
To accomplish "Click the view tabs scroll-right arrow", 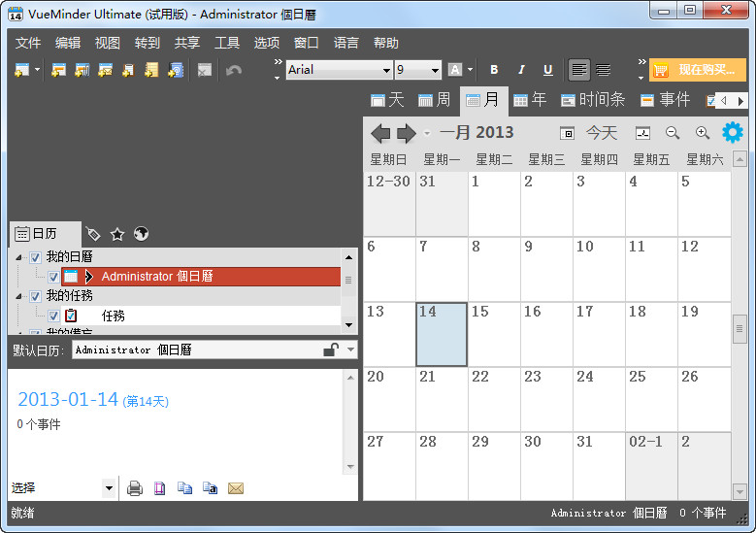I will coord(740,101).
